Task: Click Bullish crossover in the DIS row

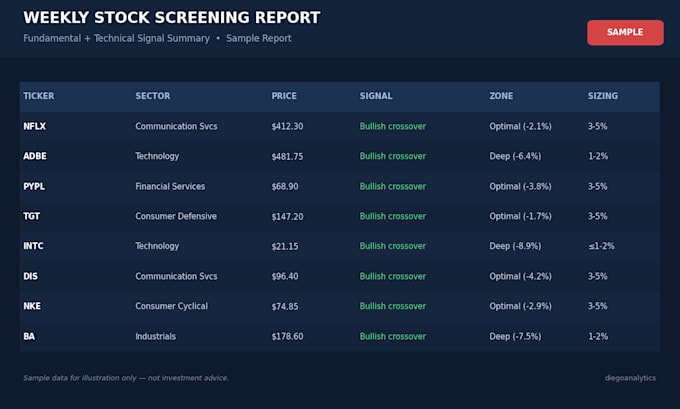Action: 393,276
